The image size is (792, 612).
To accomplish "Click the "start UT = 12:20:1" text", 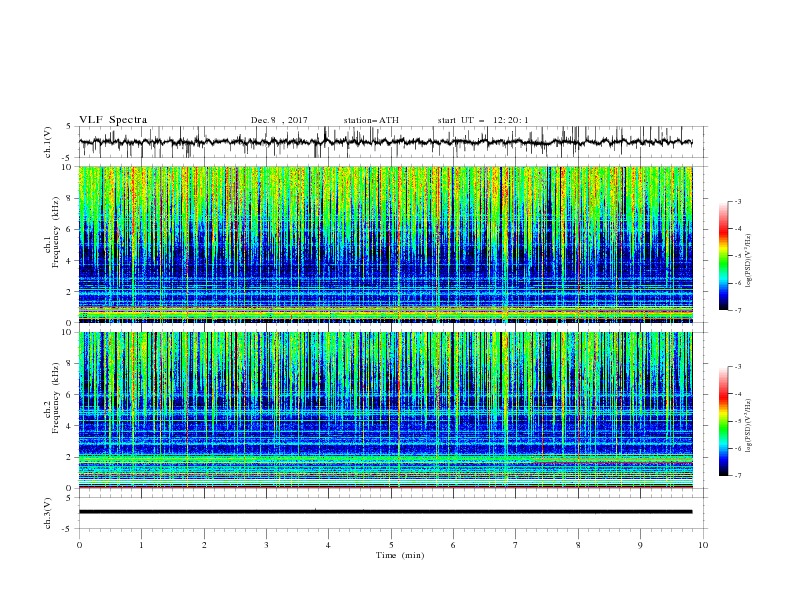I will point(482,120).
